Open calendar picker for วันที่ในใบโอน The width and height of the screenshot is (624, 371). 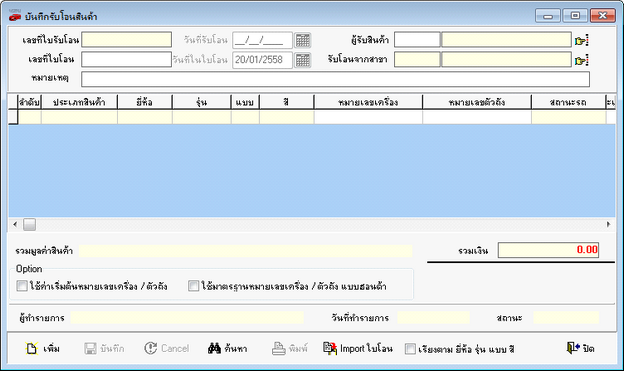[x=302, y=60]
